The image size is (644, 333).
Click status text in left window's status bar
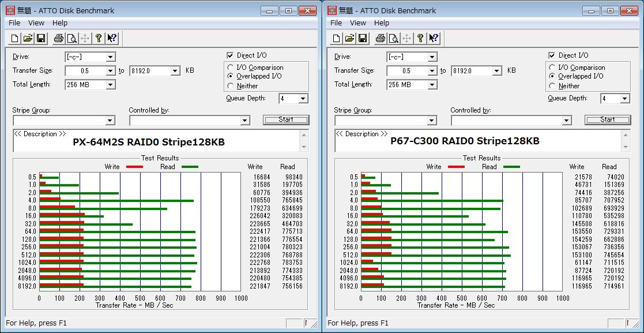tap(36, 323)
